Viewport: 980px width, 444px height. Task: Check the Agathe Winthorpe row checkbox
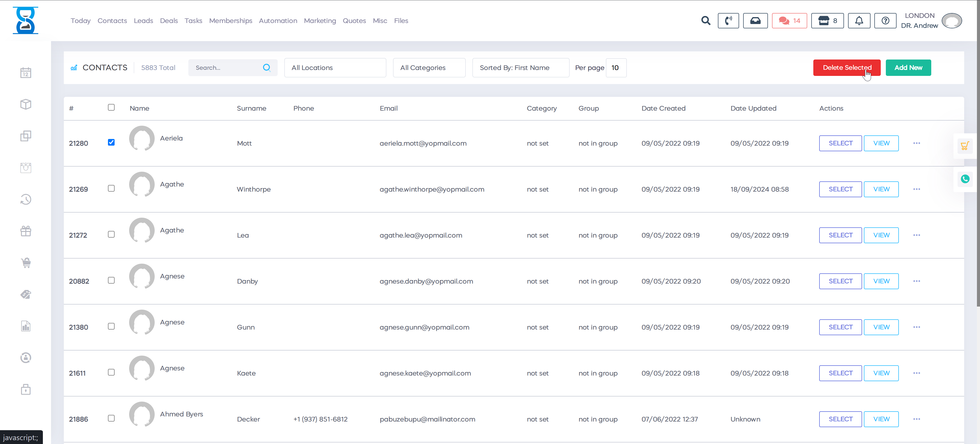111,189
